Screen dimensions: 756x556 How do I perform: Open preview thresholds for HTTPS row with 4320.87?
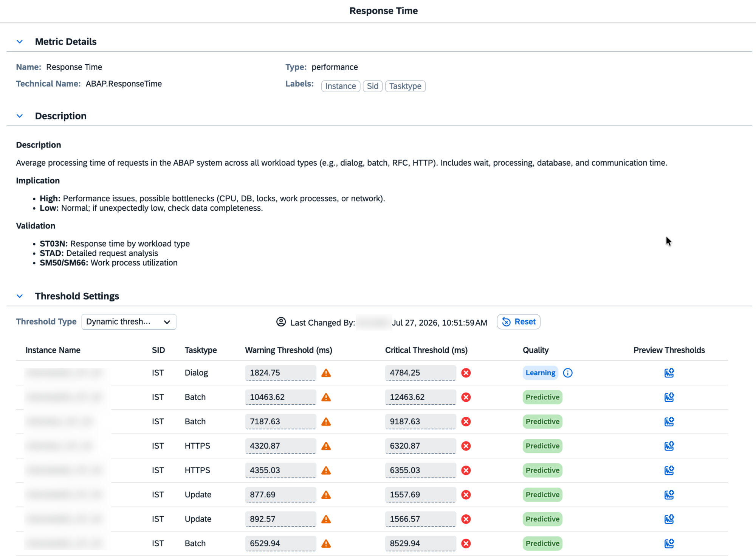[x=669, y=446]
